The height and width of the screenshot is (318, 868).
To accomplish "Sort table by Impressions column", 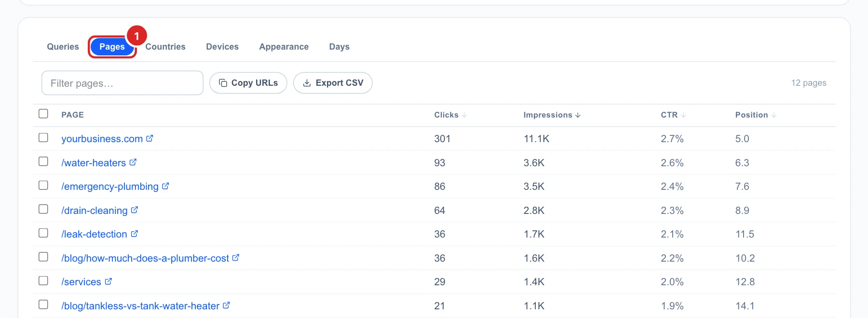I will (552, 115).
